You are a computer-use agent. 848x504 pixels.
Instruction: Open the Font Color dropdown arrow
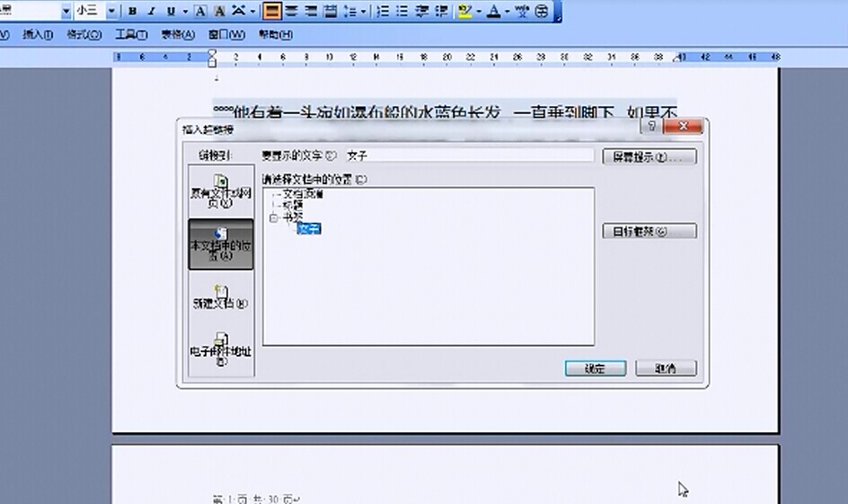[508, 11]
